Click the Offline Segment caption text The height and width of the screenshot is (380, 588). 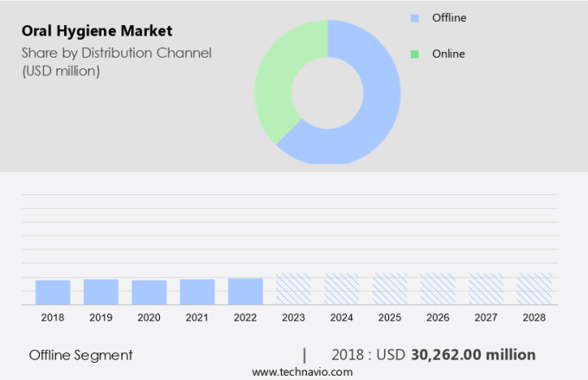point(80,355)
